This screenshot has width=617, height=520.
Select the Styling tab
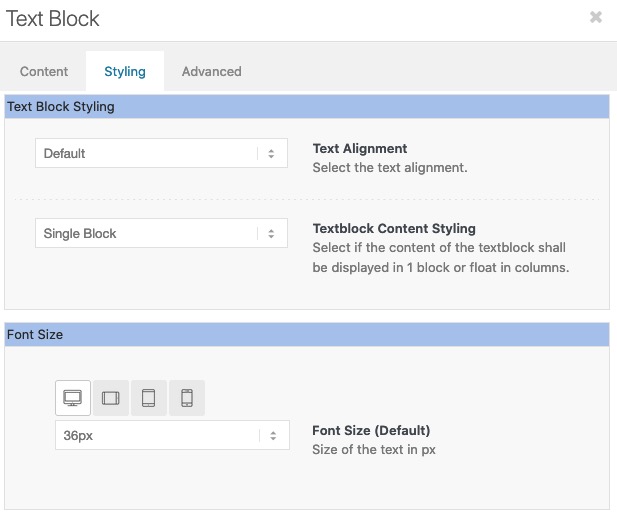pyautogui.click(x=125, y=71)
